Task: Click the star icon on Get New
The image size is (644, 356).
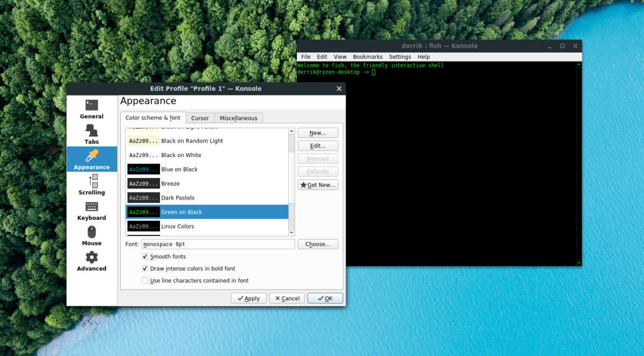Action: [304, 185]
